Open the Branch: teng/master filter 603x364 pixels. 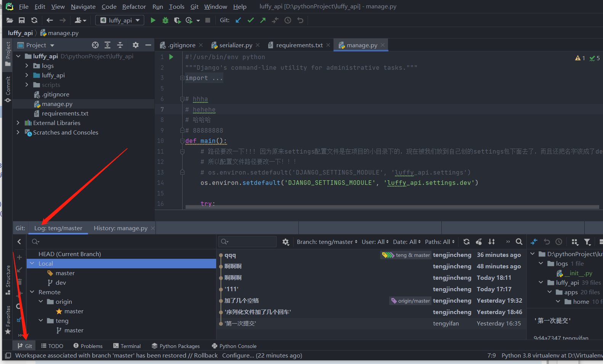pos(327,242)
